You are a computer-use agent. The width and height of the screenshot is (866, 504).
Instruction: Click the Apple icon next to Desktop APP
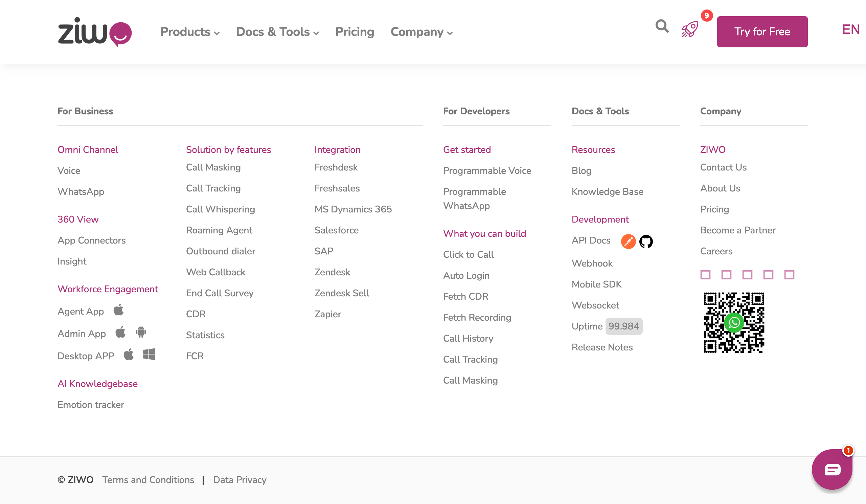click(x=129, y=354)
